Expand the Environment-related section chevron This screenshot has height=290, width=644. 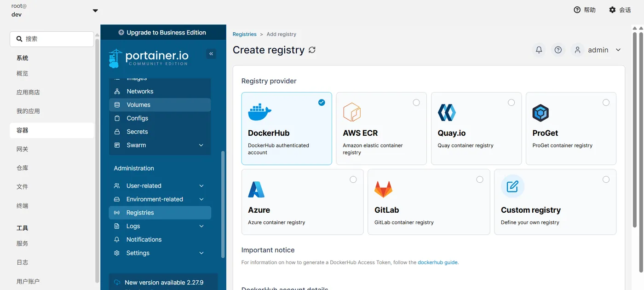click(x=201, y=199)
